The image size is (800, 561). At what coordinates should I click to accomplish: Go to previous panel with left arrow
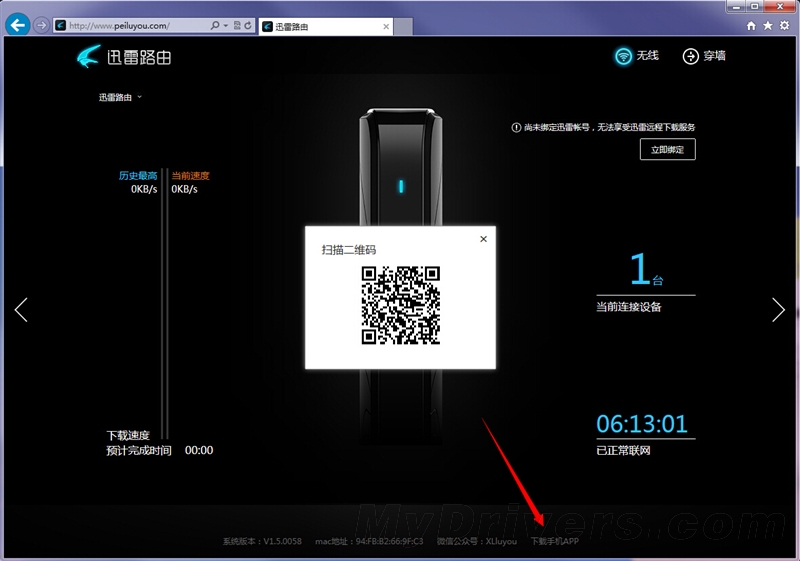click(x=21, y=310)
